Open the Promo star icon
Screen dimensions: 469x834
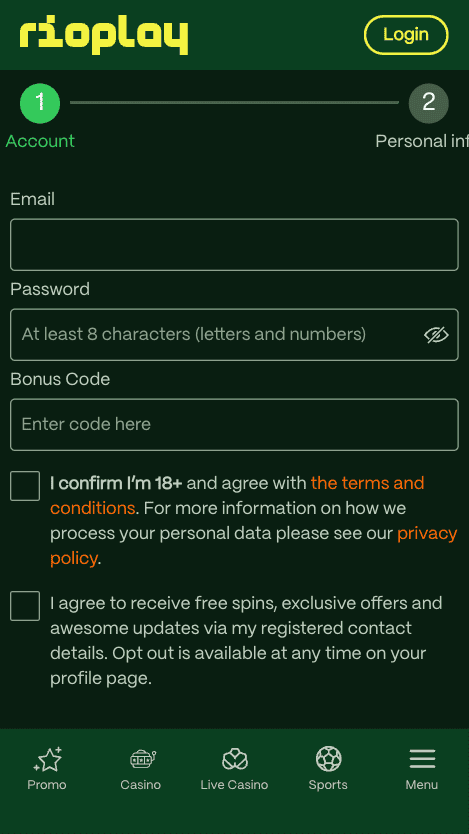pyautogui.click(x=47, y=759)
